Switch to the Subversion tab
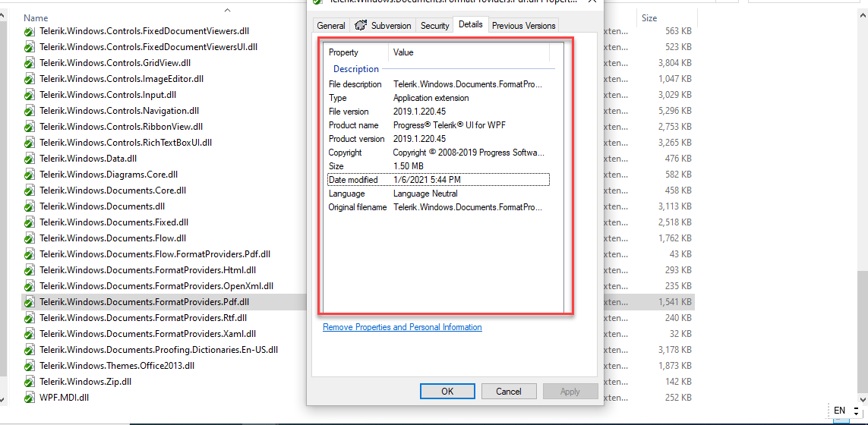This screenshot has height=425, width=868. (x=383, y=26)
